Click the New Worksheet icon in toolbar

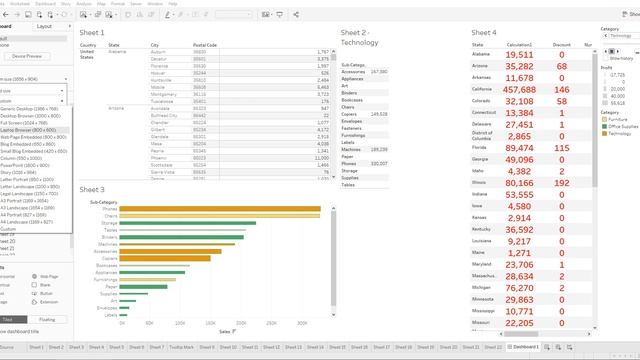coord(83,15)
